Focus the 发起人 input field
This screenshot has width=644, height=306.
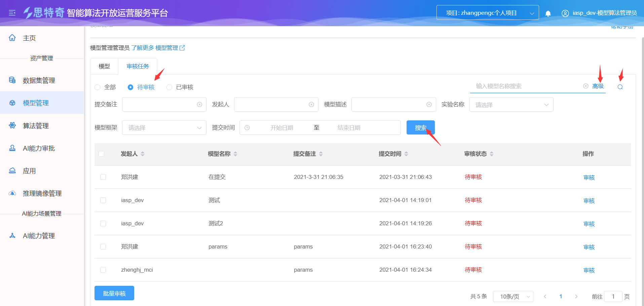pos(276,105)
